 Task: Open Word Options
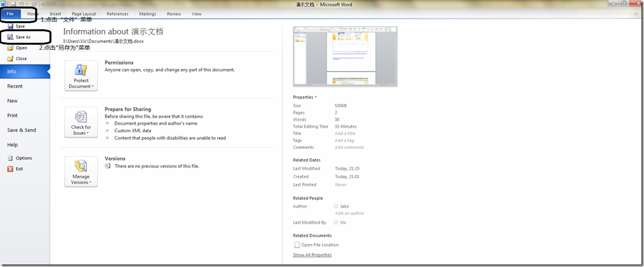pyautogui.click(x=20, y=158)
